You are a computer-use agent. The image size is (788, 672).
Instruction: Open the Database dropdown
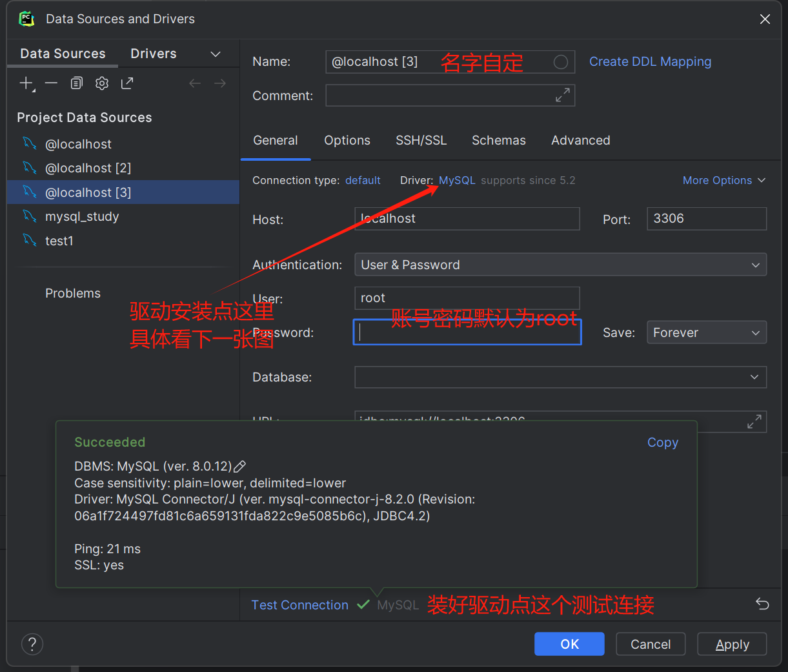pyautogui.click(x=560, y=377)
